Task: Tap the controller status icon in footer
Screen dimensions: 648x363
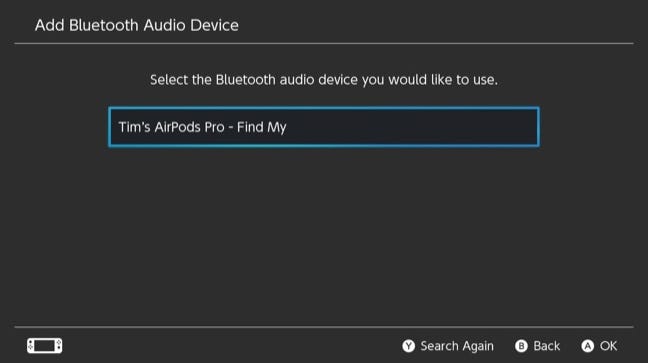Action: click(45, 346)
